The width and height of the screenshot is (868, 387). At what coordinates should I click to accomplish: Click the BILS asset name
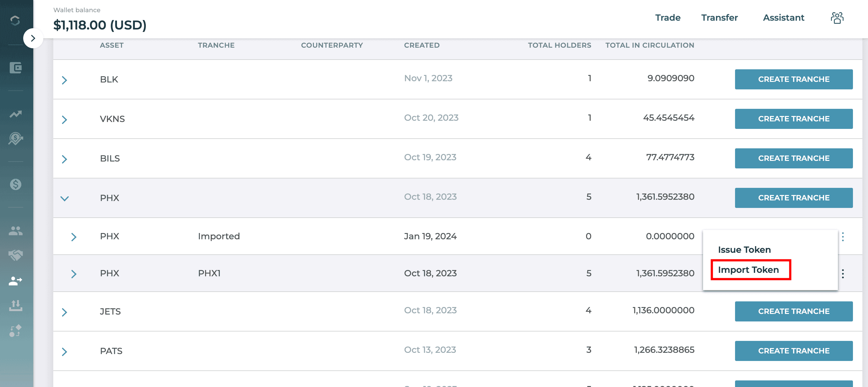tap(109, 158)
